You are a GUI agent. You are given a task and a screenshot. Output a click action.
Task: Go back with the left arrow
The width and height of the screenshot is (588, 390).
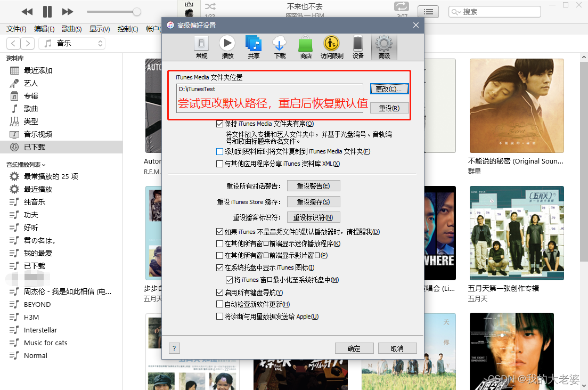[13, 44]
